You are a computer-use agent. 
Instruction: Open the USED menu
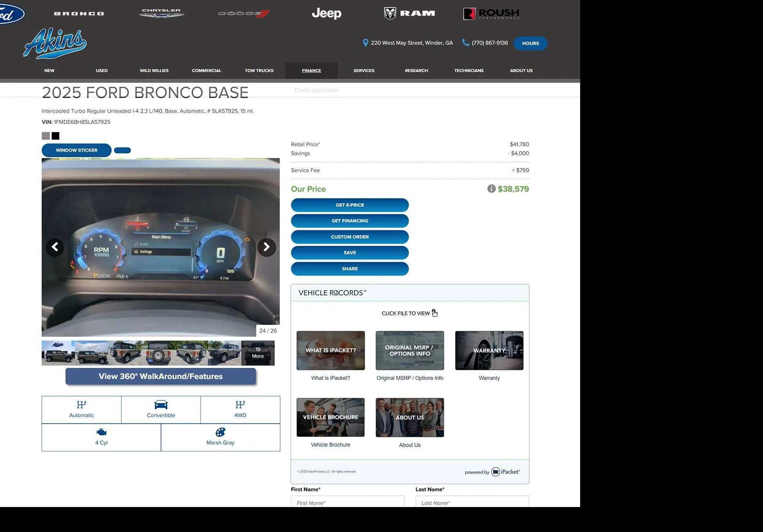(x=102, y=70)
